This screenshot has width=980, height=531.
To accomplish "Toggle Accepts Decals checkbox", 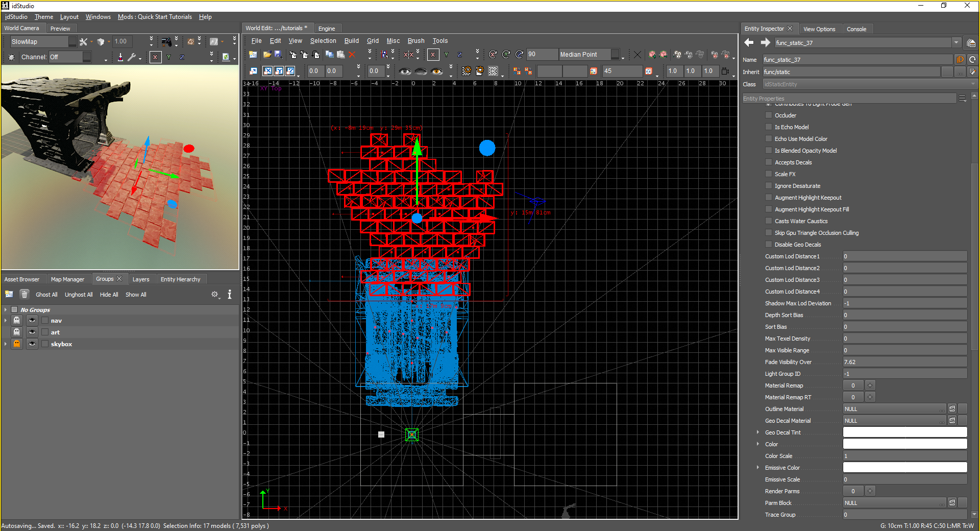I will [x=769, y=162].
